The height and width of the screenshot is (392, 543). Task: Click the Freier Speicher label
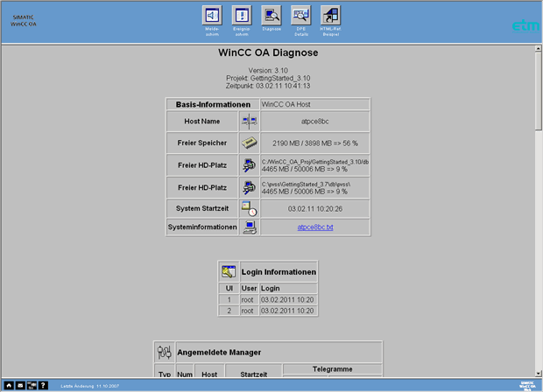pos(202,143)
